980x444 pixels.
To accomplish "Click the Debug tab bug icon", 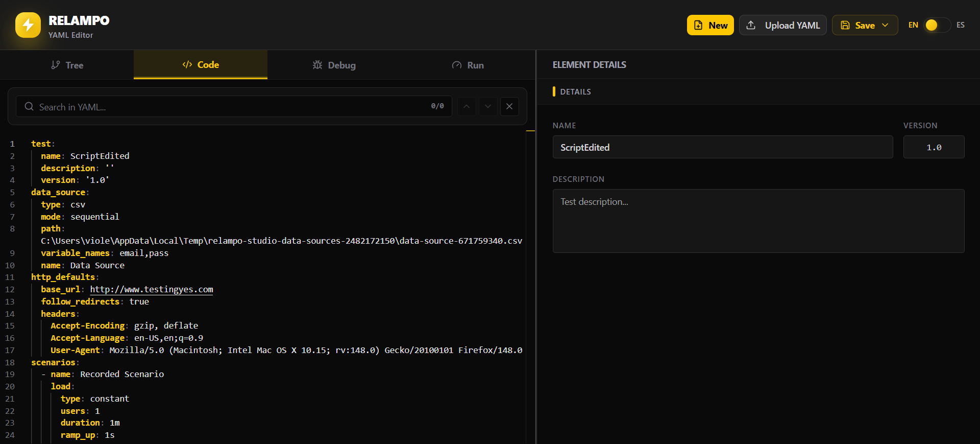I will click(317, 65).
